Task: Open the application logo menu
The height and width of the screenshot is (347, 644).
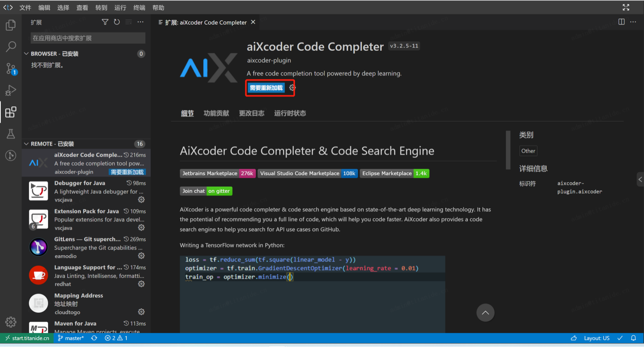Action: pyautogui.click(x=8, y=7)
